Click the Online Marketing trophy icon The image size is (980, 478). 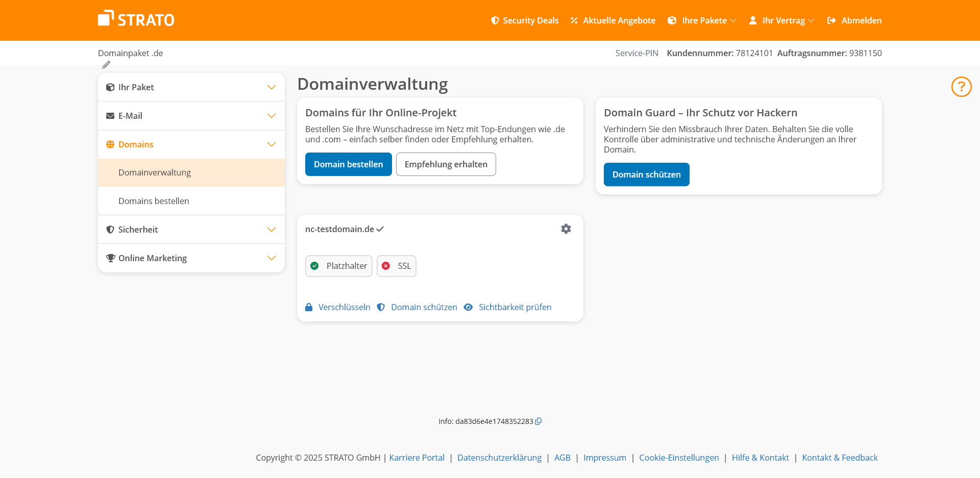(x=110, y=258)
